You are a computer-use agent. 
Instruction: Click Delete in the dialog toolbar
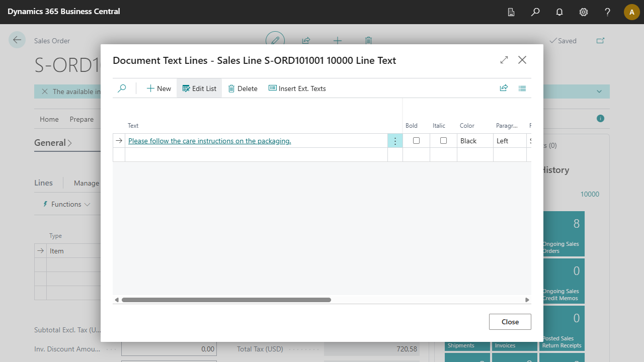point(243,88)
